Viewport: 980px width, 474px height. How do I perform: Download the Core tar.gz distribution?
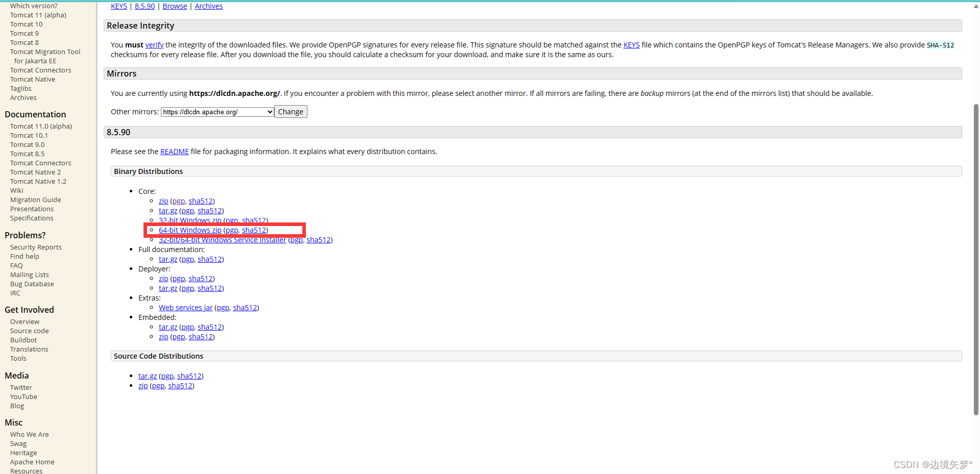[168, 211]
